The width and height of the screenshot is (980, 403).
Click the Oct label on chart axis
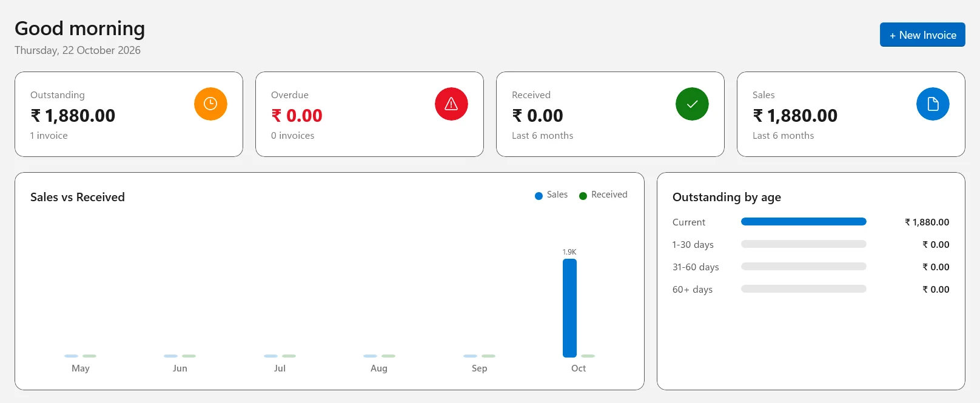click(x=579, y=368)
